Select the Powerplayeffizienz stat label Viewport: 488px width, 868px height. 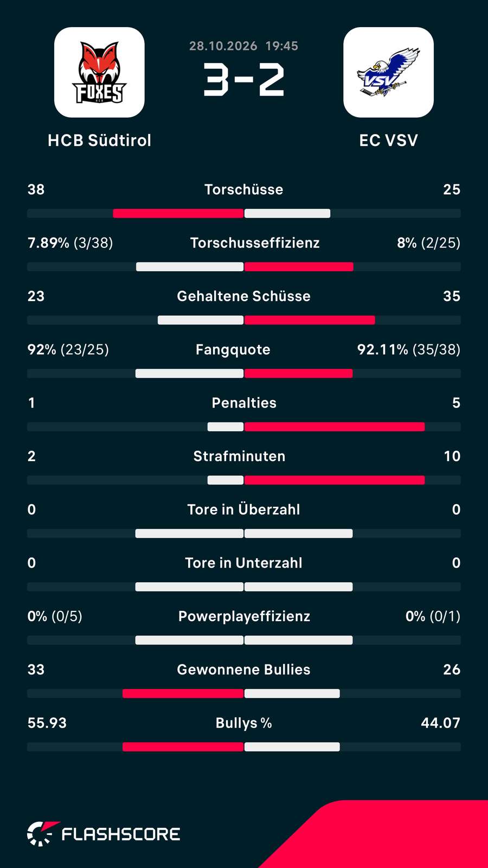(x=245, y=616)
